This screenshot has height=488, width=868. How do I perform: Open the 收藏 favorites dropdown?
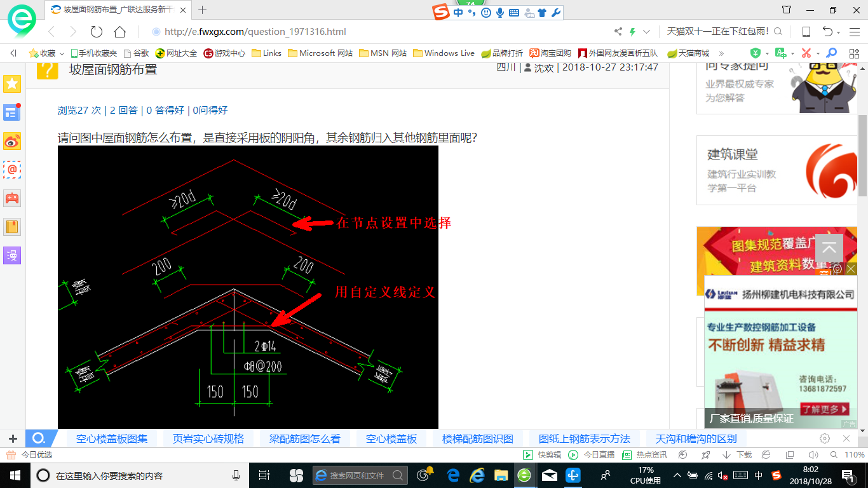(46, 53)
